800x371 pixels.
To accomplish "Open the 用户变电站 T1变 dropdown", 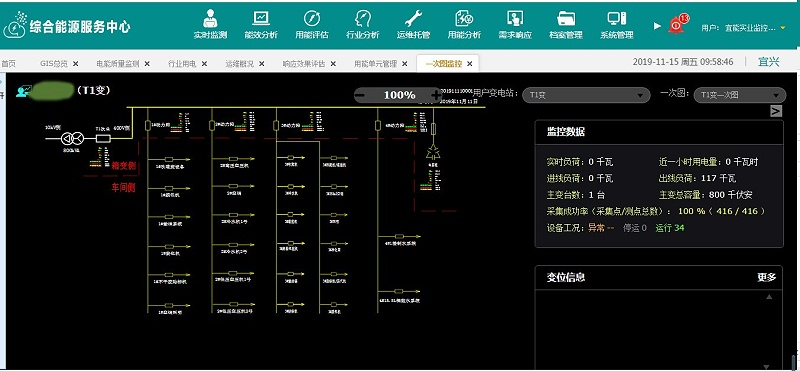I will tap(586, 95).
